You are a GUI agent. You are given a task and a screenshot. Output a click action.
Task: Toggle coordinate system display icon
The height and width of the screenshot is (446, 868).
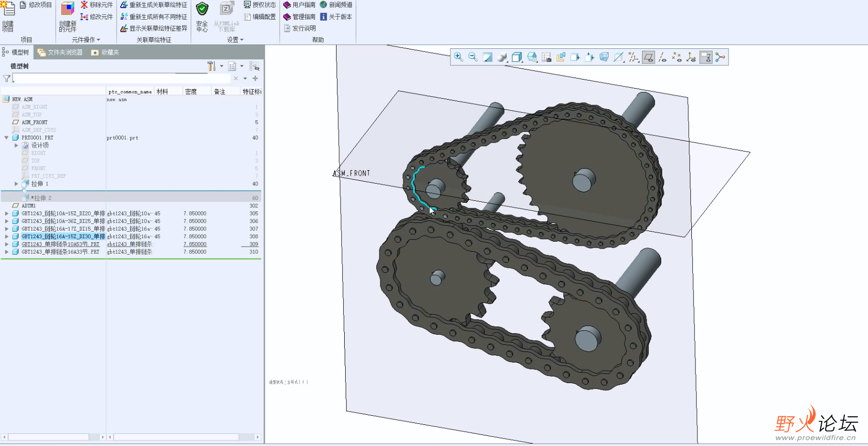click(x=691, y=57)
